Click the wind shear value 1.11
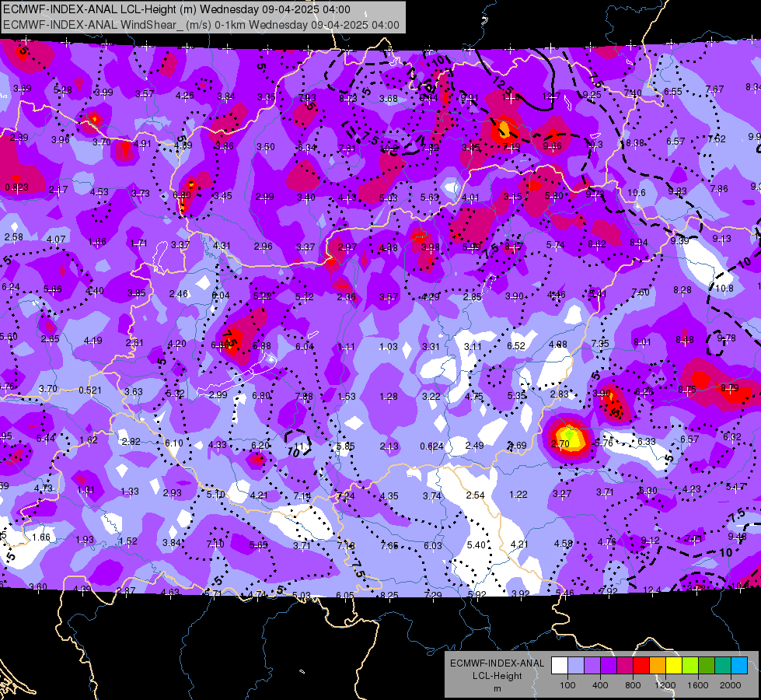The image size is (761, 700). point(346,347)
